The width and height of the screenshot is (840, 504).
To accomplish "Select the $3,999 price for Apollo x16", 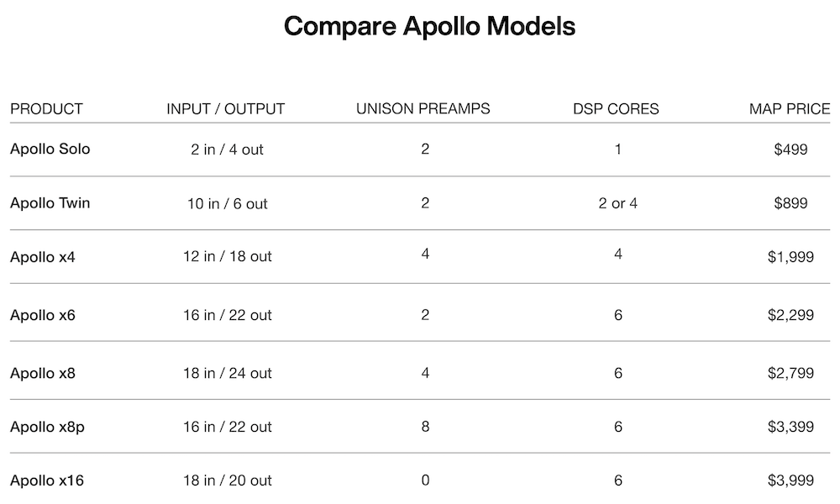I will coord(790,480).
